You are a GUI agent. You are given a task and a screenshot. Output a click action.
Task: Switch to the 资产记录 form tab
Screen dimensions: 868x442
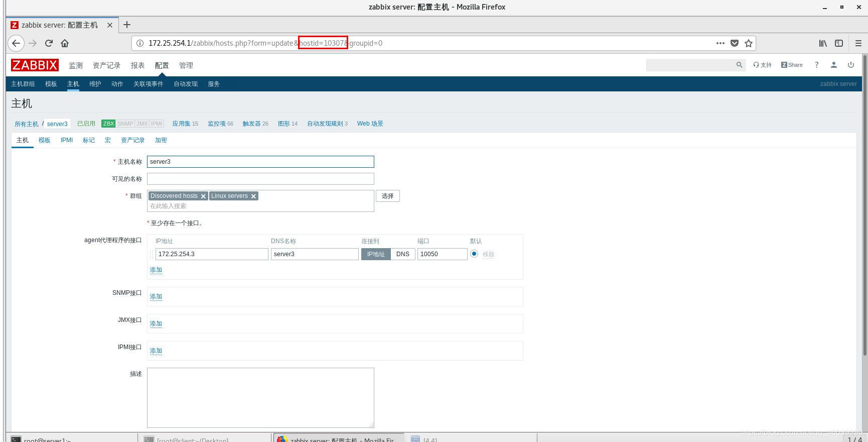(133, 140)
